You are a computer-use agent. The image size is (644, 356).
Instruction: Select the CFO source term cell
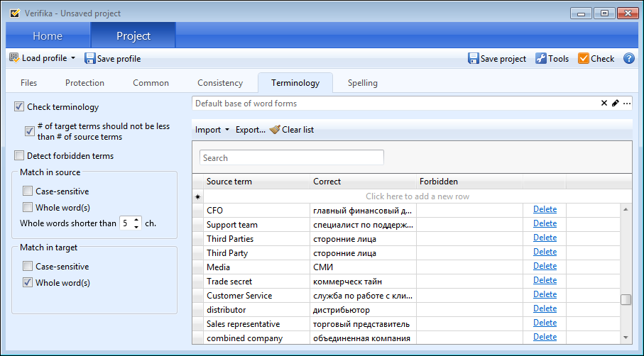coord(257,211)
